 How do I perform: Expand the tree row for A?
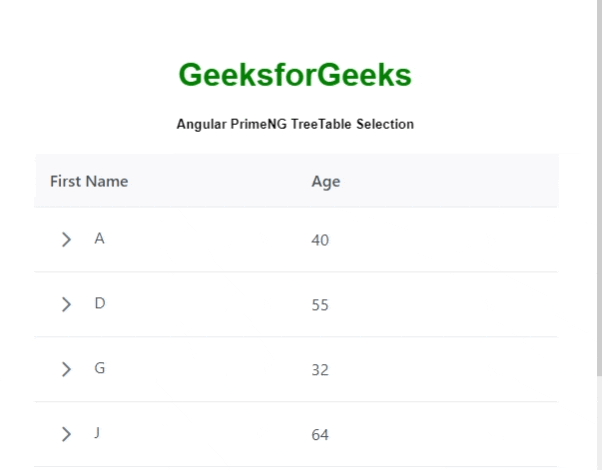[x=66, y=239]
